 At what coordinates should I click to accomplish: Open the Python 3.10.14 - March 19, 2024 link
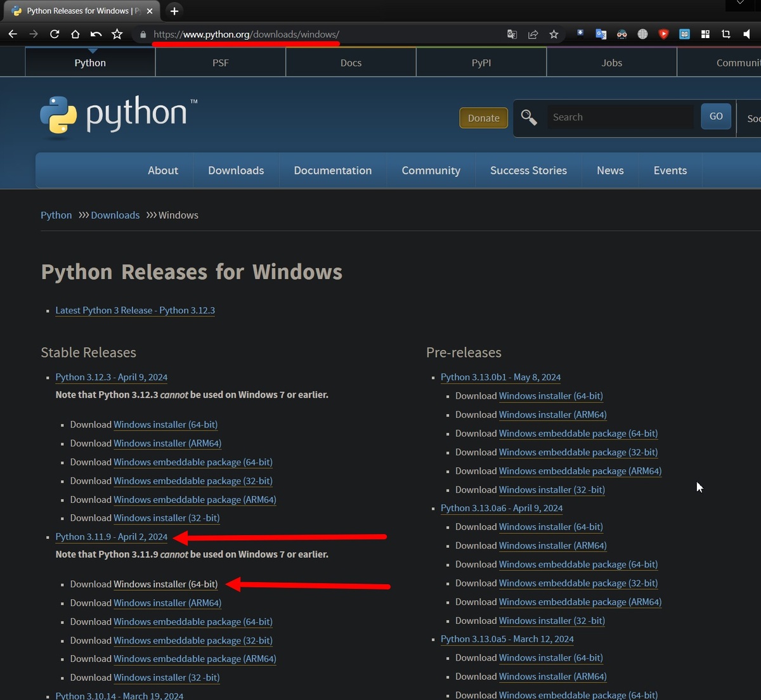pos(119,696)
